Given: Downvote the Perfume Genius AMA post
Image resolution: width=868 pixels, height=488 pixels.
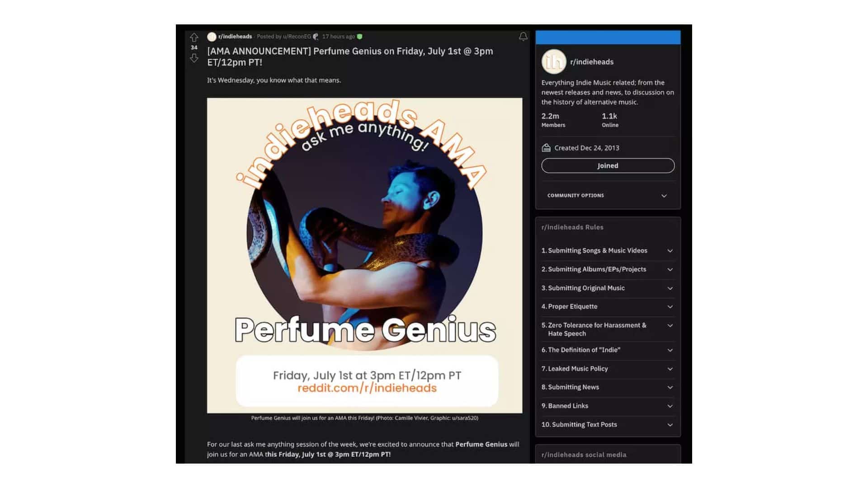Looking at the screenshot, I should tap(194, 58).
